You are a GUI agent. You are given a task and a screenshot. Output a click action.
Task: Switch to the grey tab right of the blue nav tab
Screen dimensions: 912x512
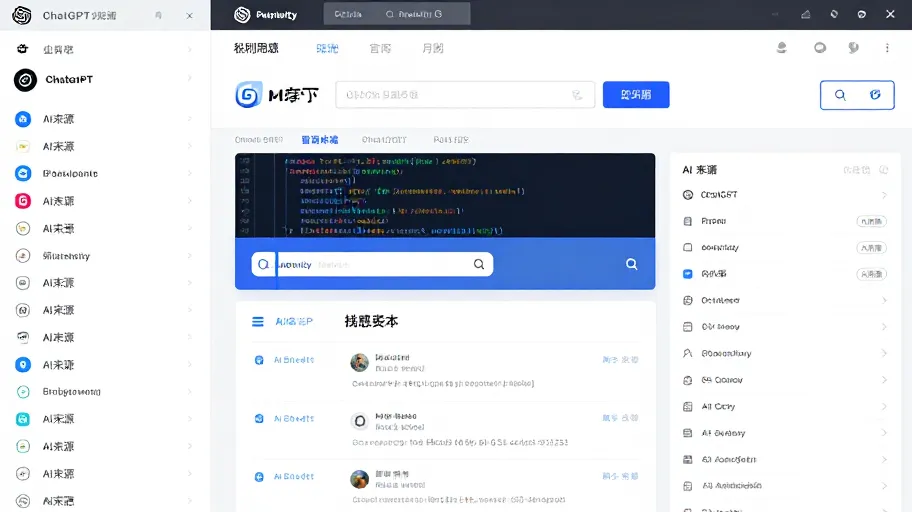coord(380,48)
